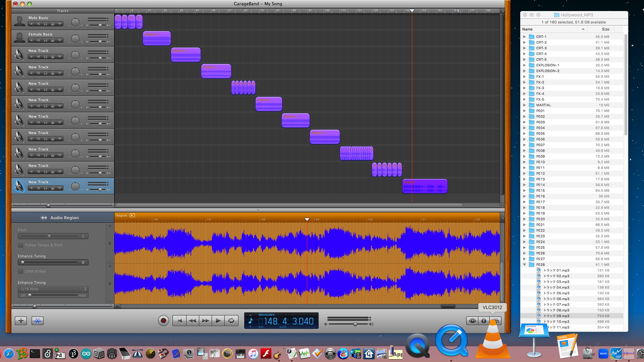
Task: Solo the Female Basic track with headphones
Action: coord(45,40)
